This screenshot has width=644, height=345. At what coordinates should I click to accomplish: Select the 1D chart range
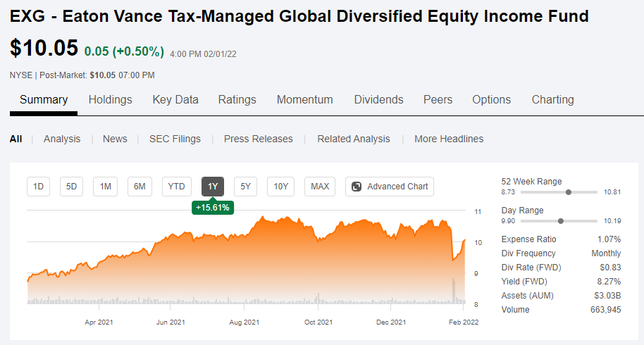click(38, 187)
